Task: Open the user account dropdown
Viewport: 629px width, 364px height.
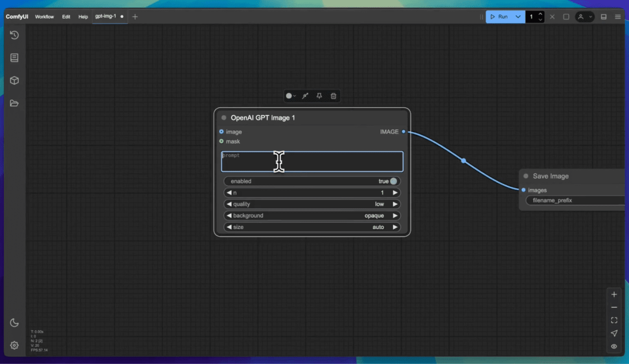Action: pos(584,17)
